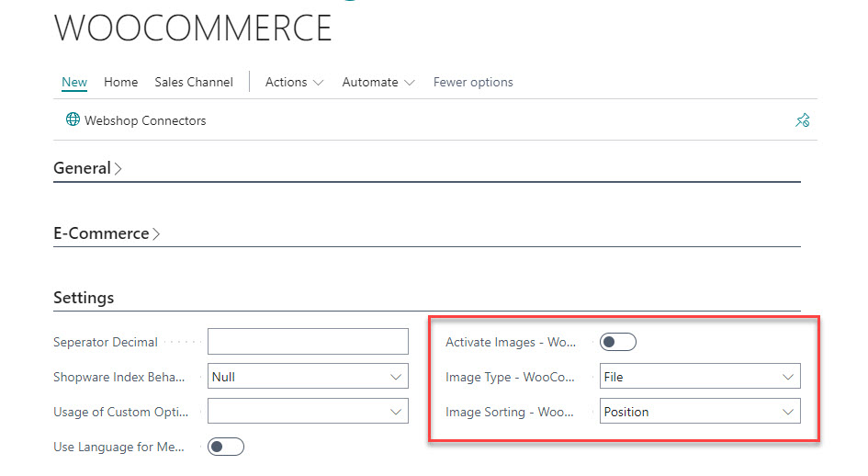Viewport: 868px width, 476px height.
Task: Open Webshop Connectors action
Action: 136,120
